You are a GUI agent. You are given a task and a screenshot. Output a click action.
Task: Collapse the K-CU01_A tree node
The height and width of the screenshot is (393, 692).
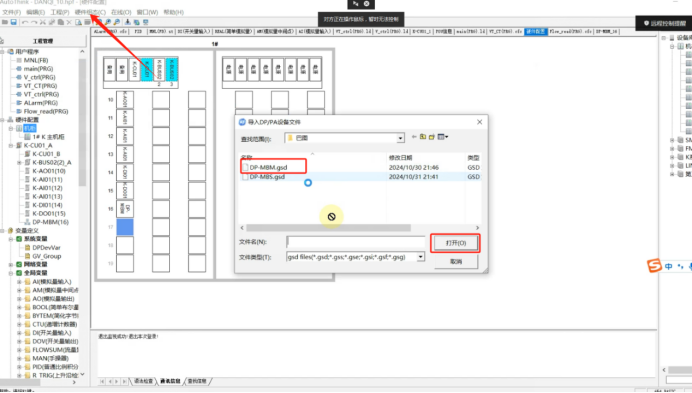coord(11,145)
